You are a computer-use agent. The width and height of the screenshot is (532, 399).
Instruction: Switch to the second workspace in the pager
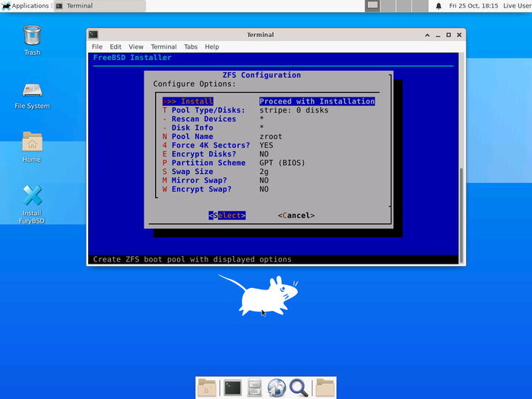388,5
